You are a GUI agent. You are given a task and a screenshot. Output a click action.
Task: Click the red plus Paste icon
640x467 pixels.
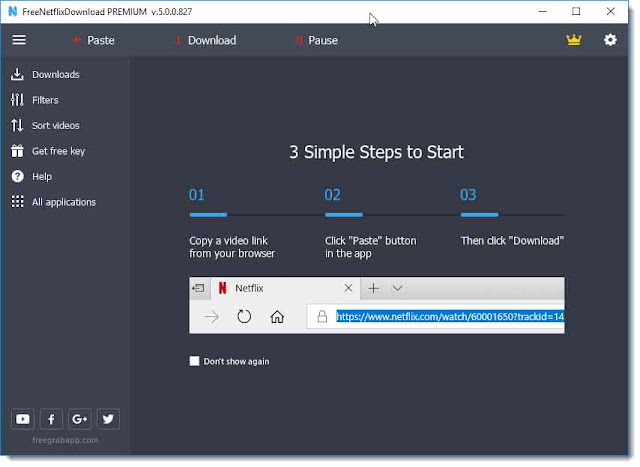tap(76, 40)
